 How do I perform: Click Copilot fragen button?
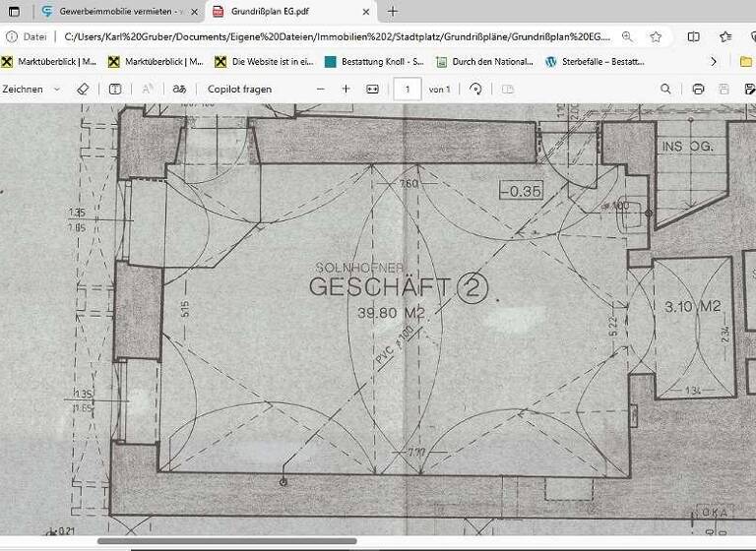point(239,90)
